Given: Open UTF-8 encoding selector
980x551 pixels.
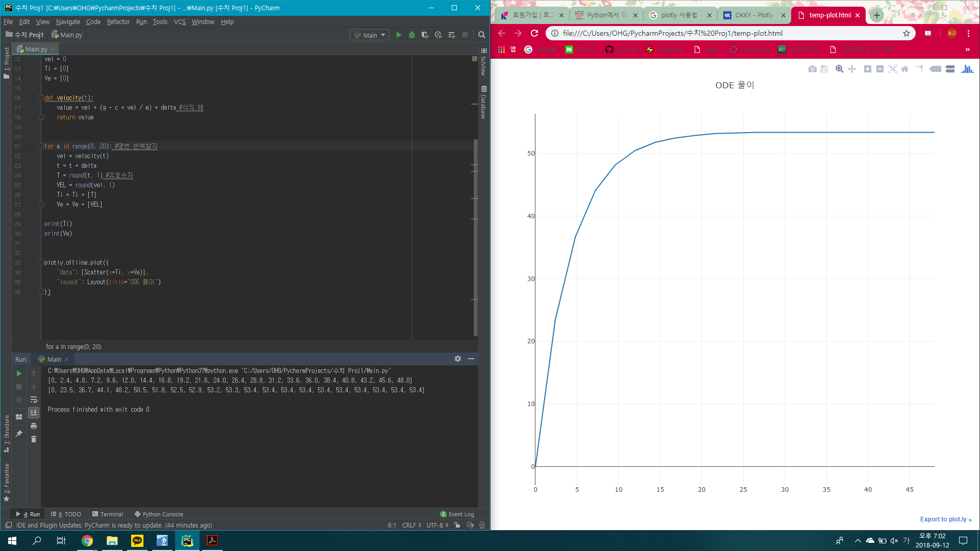Looking at the screenshot, I should pos(437,525).
